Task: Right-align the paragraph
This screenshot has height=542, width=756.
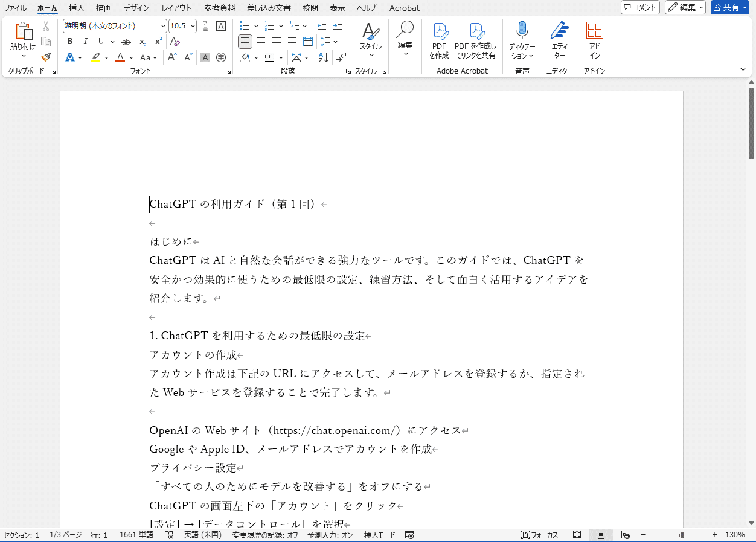Action: coord(277,42)
